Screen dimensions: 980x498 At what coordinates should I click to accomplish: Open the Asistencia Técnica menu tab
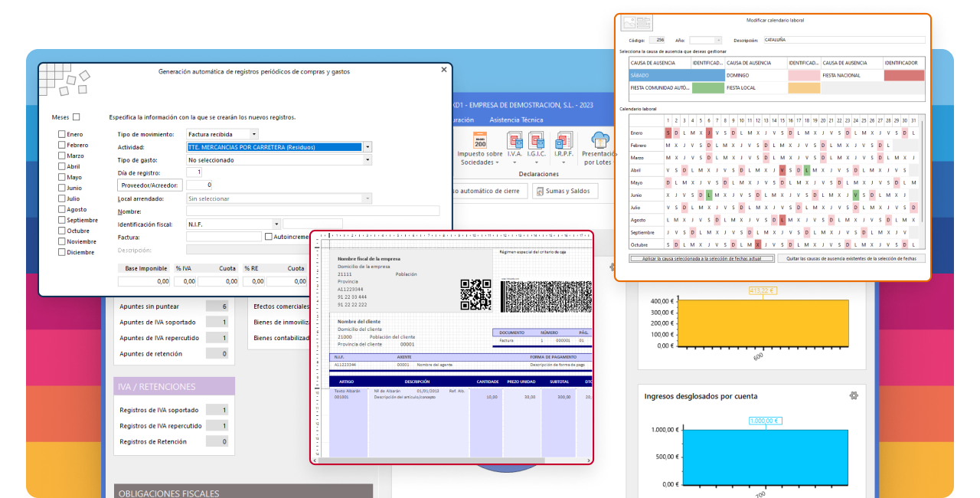(x=516, y=120)
